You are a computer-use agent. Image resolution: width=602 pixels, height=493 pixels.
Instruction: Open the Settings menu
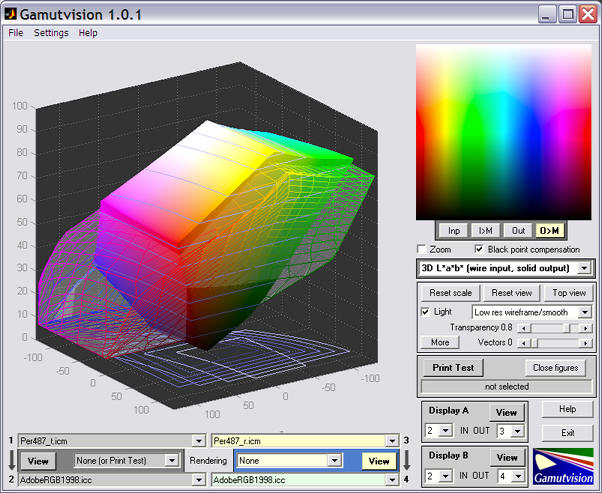51,33
